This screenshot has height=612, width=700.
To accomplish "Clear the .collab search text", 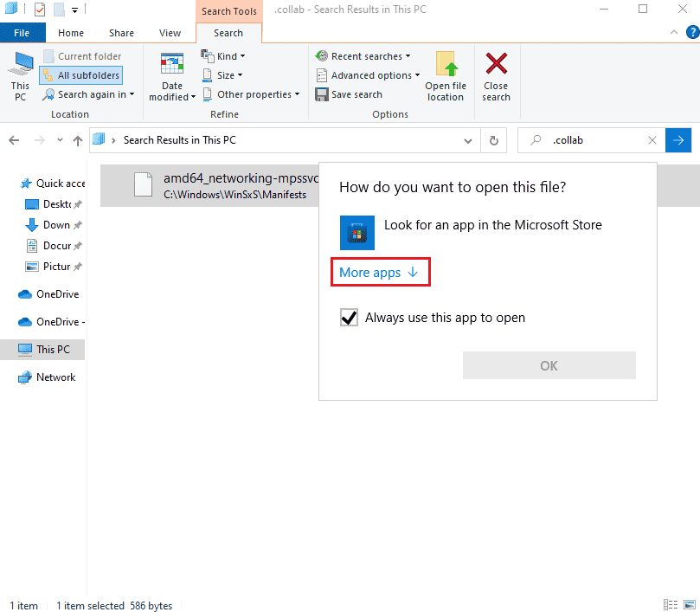I will [x=652, y=140].
